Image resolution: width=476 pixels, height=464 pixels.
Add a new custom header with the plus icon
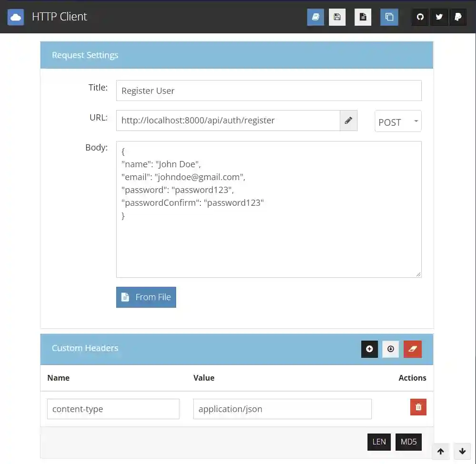[x=369, y=349]
